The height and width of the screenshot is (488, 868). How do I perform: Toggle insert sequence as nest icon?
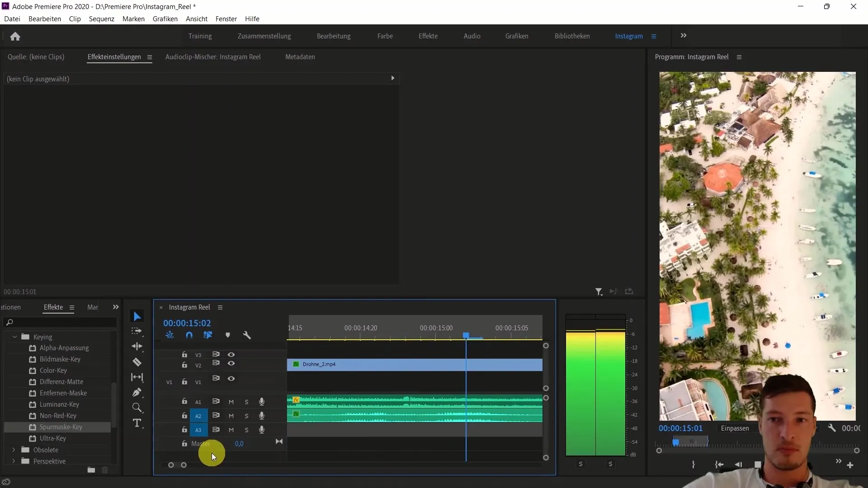point(170,335)
